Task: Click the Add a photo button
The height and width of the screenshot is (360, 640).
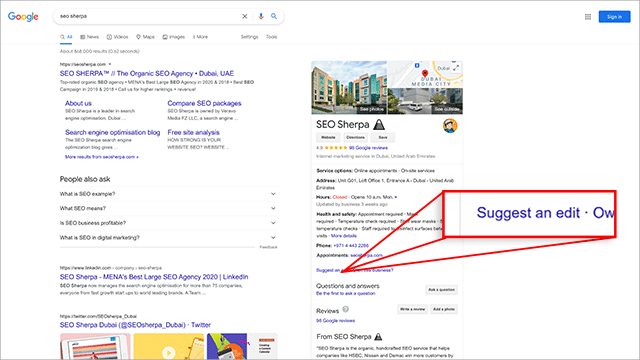Action: pyautogui.click(x=444, y=309)
